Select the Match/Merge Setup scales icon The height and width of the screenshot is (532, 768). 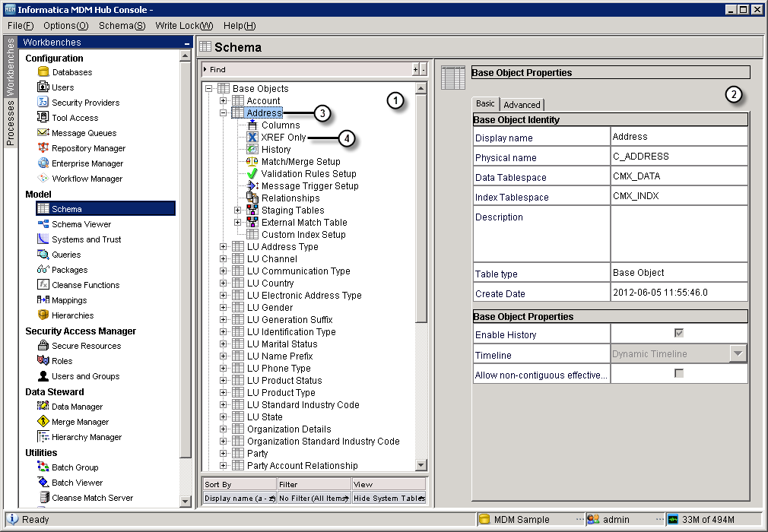[x=252, y=162]
